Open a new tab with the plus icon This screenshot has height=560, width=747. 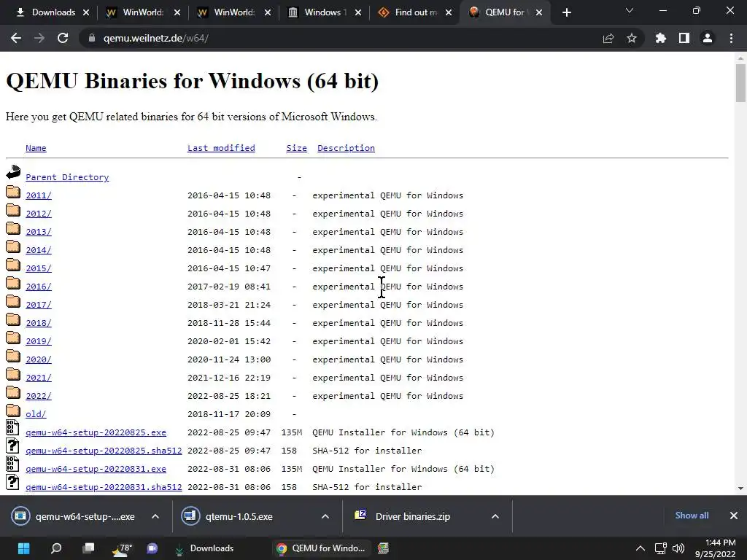point(566,12)
